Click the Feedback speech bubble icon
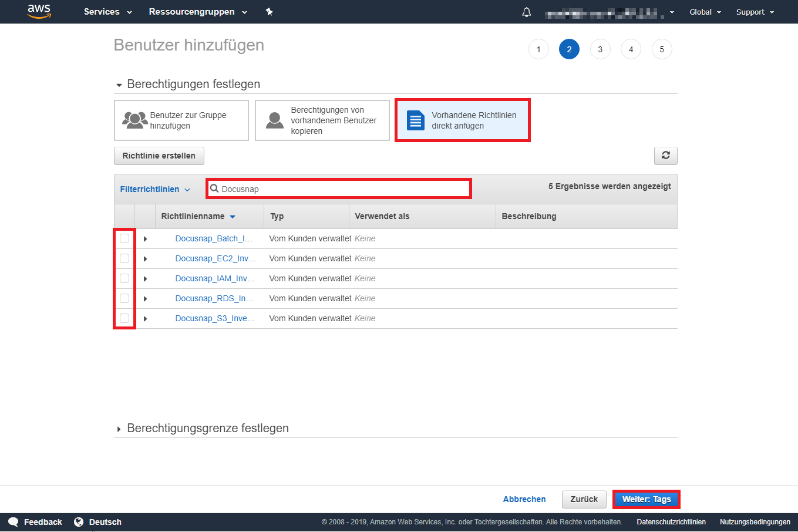 [14, 522]
